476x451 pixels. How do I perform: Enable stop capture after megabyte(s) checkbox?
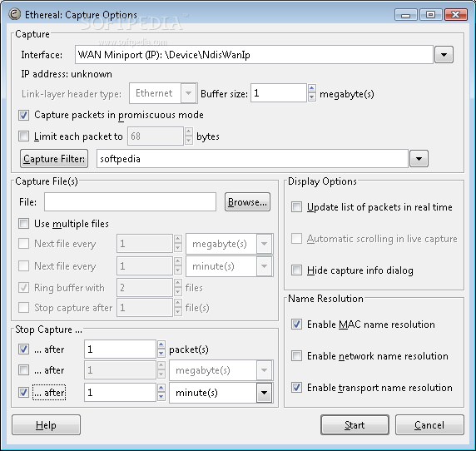point(23,370)
